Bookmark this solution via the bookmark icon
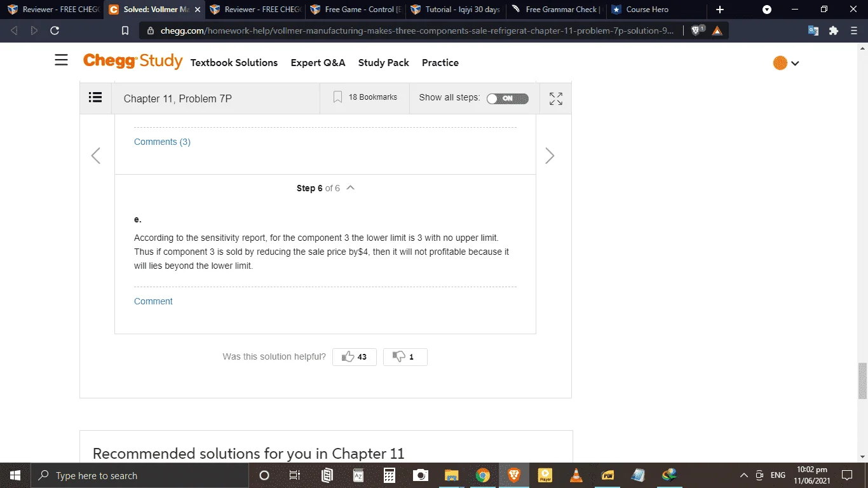The width and height of the screenshot is (868, 488). (337, 97)
